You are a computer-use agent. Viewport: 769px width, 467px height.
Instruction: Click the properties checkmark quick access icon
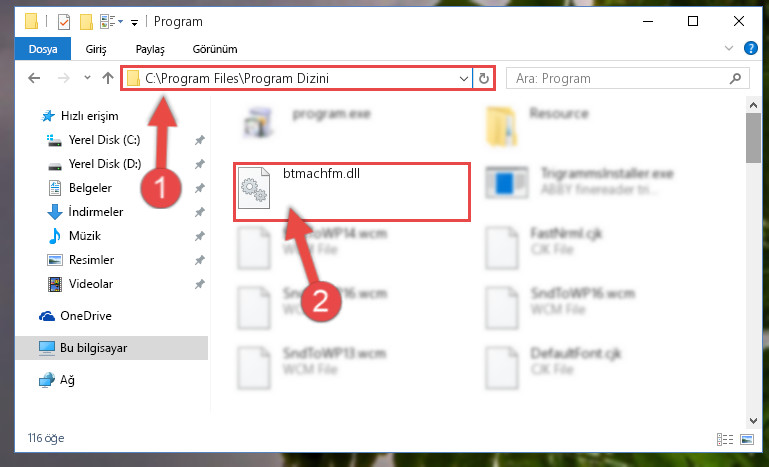64,22
